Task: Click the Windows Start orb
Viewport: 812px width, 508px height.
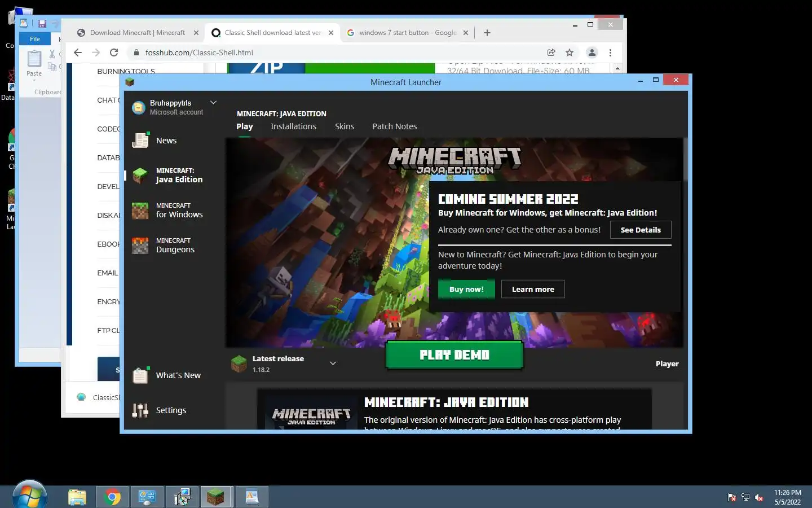Action: point(29,496)
